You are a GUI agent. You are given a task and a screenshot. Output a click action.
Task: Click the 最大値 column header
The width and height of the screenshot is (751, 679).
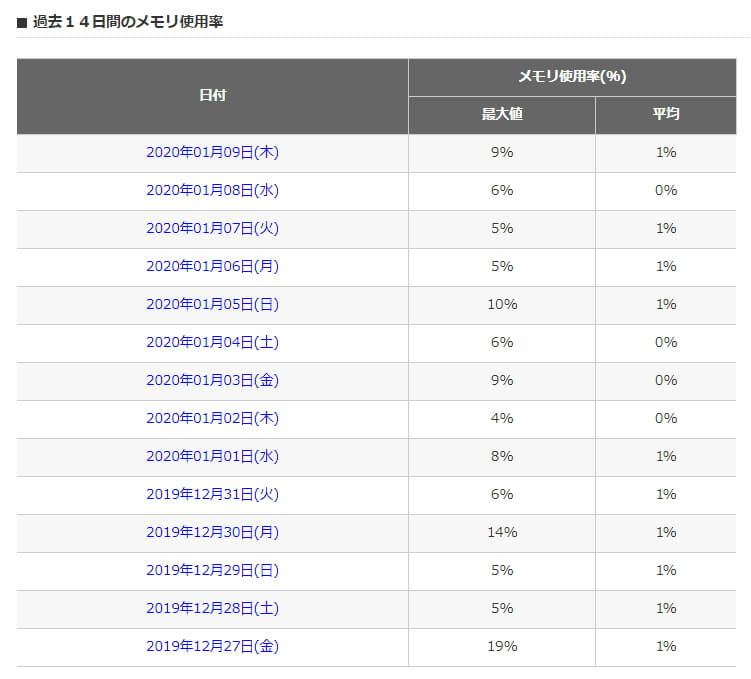pyautogui.click(x=502, y=114)
